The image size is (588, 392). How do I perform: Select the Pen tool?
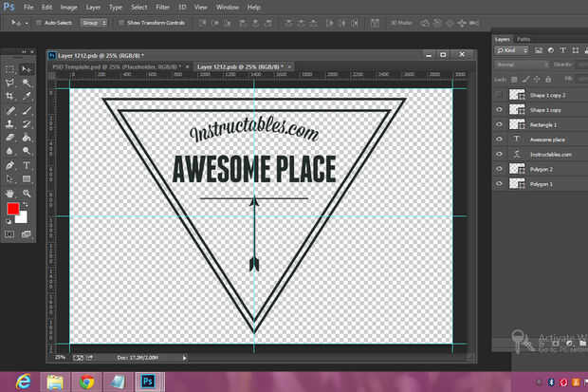tap(10, 164)
